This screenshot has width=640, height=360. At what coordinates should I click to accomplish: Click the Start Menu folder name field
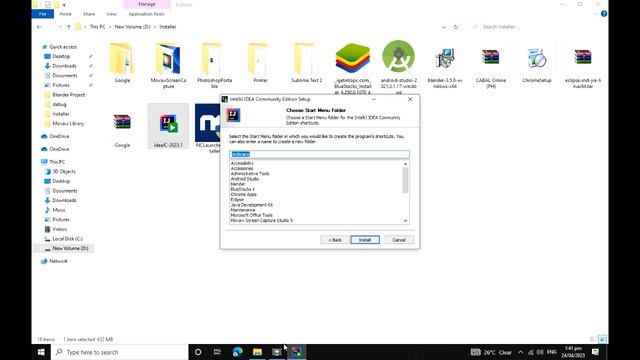coord(319,154)
